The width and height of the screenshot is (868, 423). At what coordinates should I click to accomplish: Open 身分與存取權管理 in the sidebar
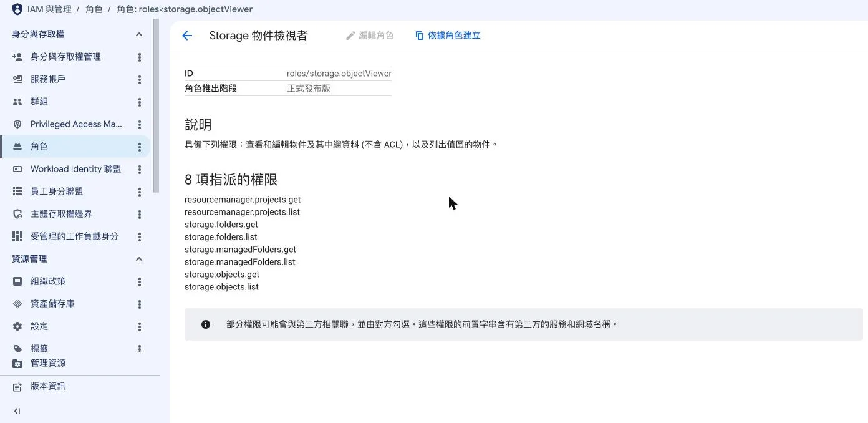pyautogui.click(x=65, y=57)
